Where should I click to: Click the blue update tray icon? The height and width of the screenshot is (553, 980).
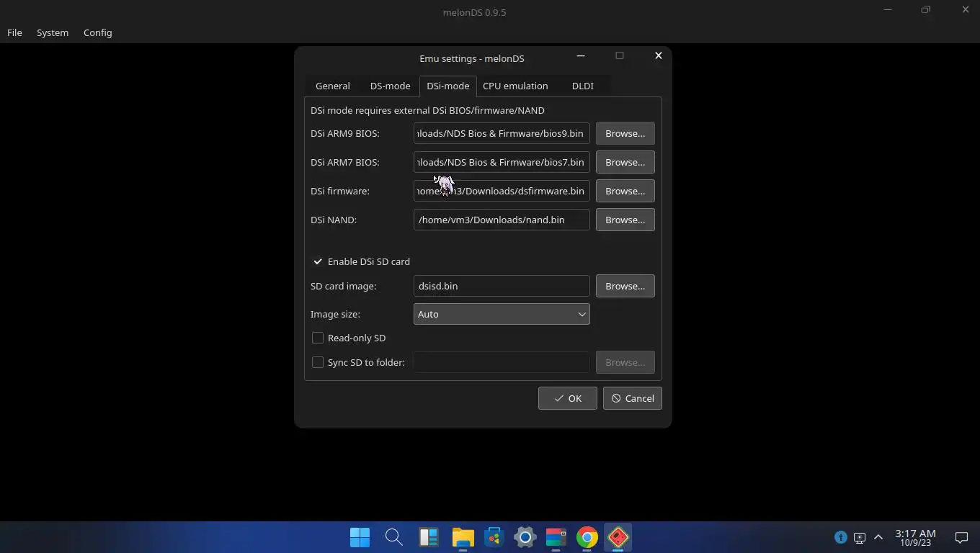pos(840,537)
